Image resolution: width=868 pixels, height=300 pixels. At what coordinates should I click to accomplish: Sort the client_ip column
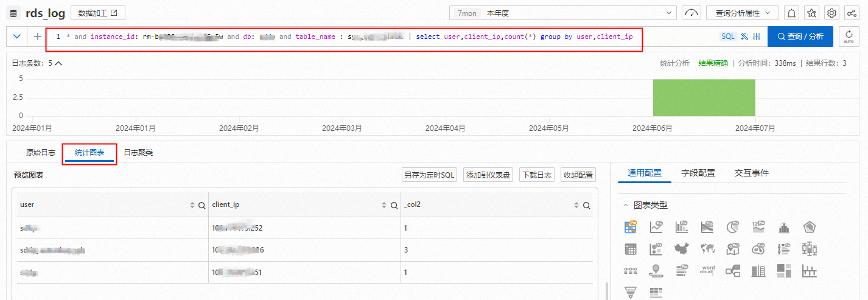[384, 206]
